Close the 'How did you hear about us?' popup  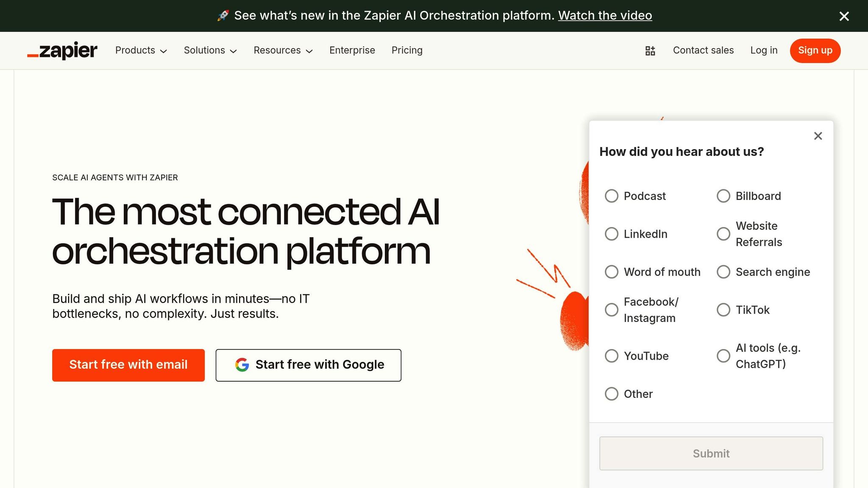point(818,136)
